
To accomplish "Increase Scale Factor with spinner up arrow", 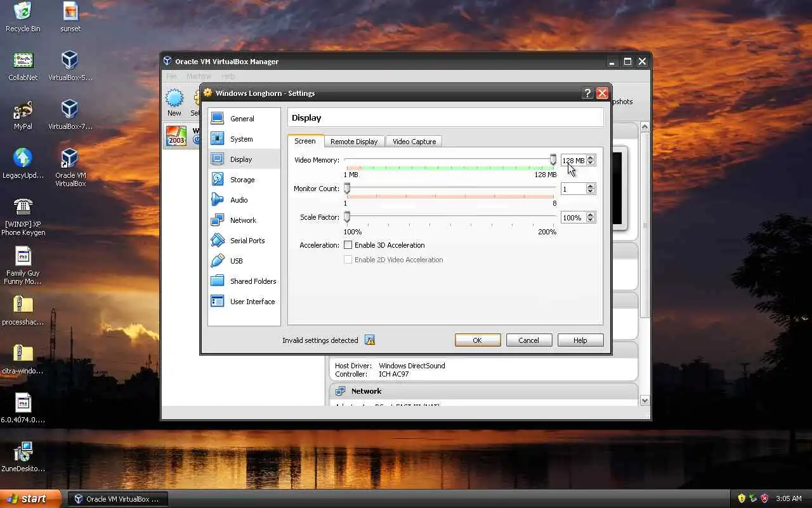I will (x=591, y=215).
